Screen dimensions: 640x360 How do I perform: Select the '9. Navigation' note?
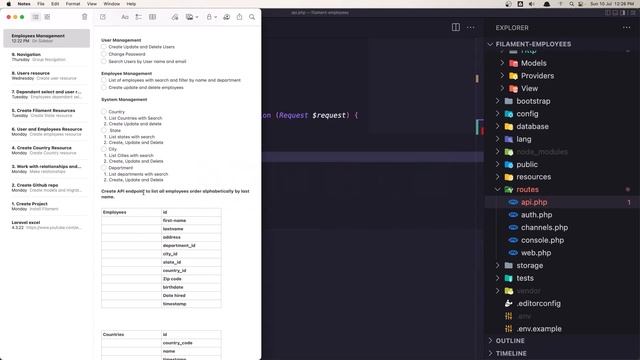[x=47, y=57]
